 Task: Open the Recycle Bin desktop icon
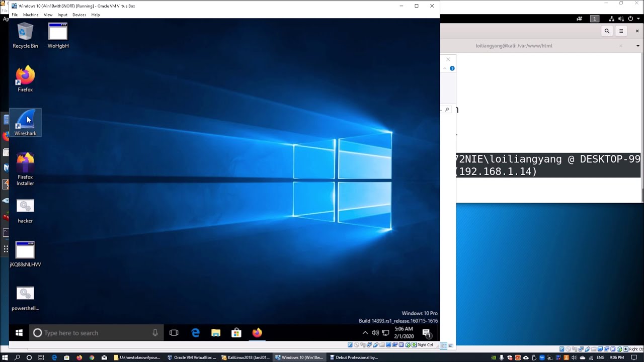[25, 36]
